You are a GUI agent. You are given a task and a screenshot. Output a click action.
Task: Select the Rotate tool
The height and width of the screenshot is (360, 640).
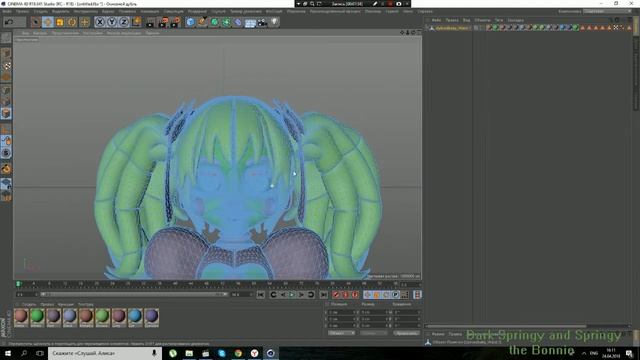pyautogui.click(x=72, y=22)
